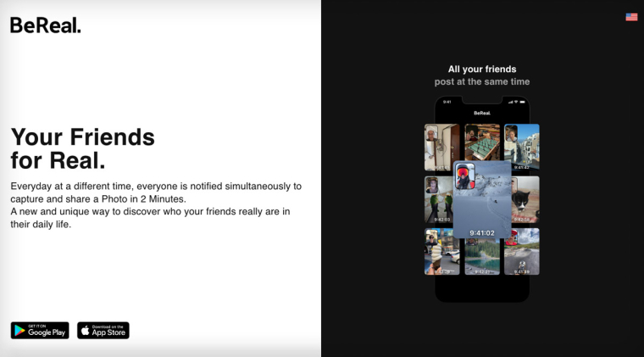
Task: Click the 'All your friends' caption
Action: pos(481,70)
